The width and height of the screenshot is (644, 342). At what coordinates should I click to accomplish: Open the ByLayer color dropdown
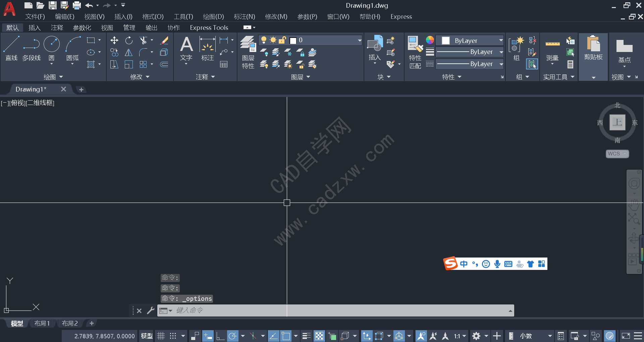pos(470,41)
